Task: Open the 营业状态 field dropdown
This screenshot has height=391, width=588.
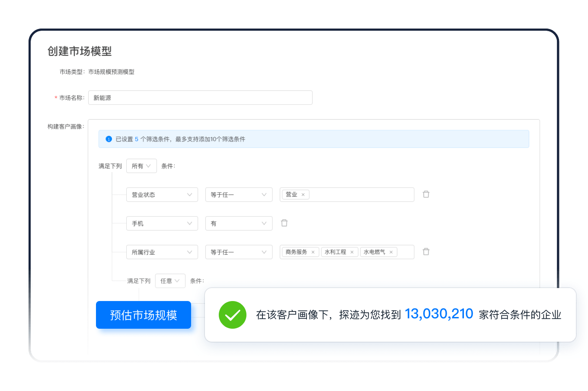Action: [162, 195]
